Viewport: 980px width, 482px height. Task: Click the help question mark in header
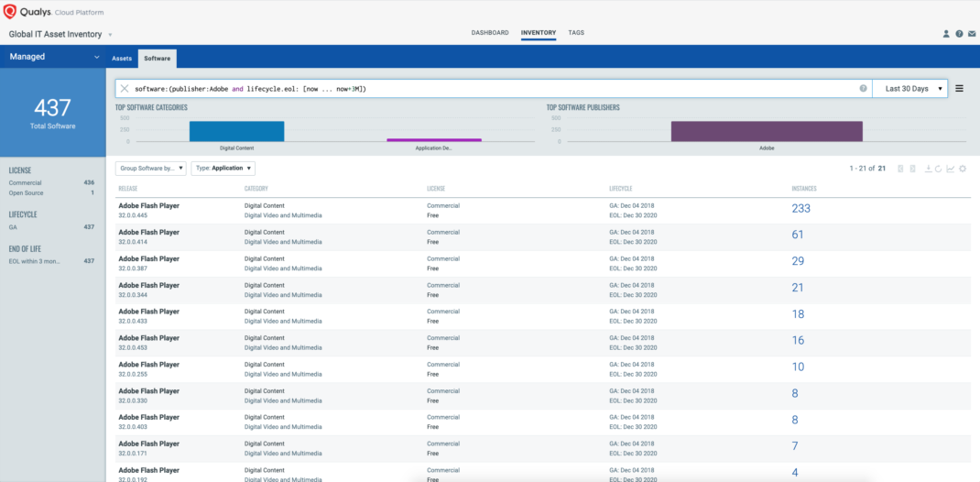[x=959, y=33]
